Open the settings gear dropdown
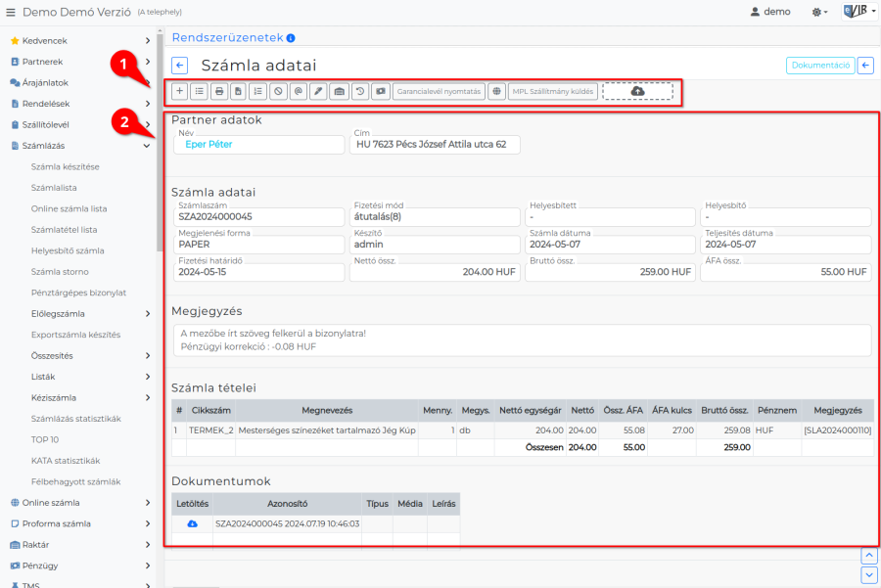The height and width of the screenshot is (588, 881). [x=819, y=12]
